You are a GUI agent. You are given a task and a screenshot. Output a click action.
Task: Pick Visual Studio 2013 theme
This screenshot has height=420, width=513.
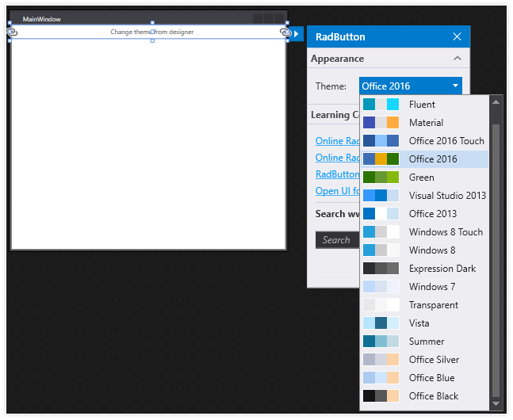coord(425,196)
